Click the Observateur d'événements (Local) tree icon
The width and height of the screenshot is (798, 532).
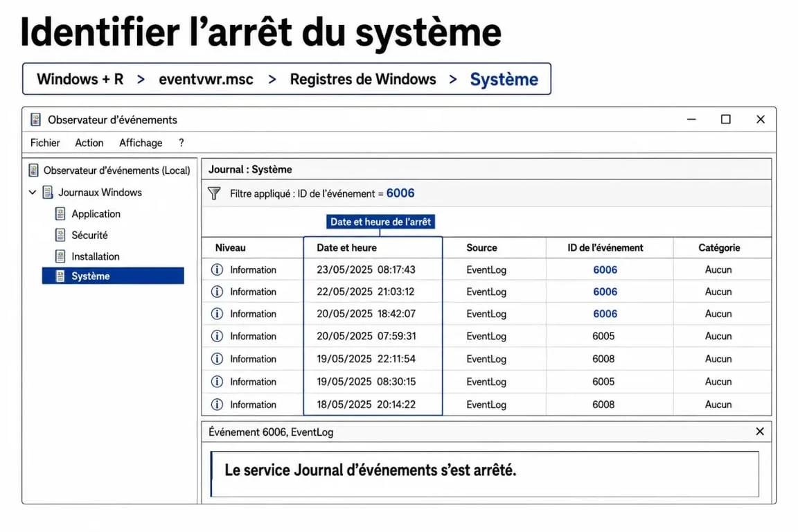pos(33,170)
